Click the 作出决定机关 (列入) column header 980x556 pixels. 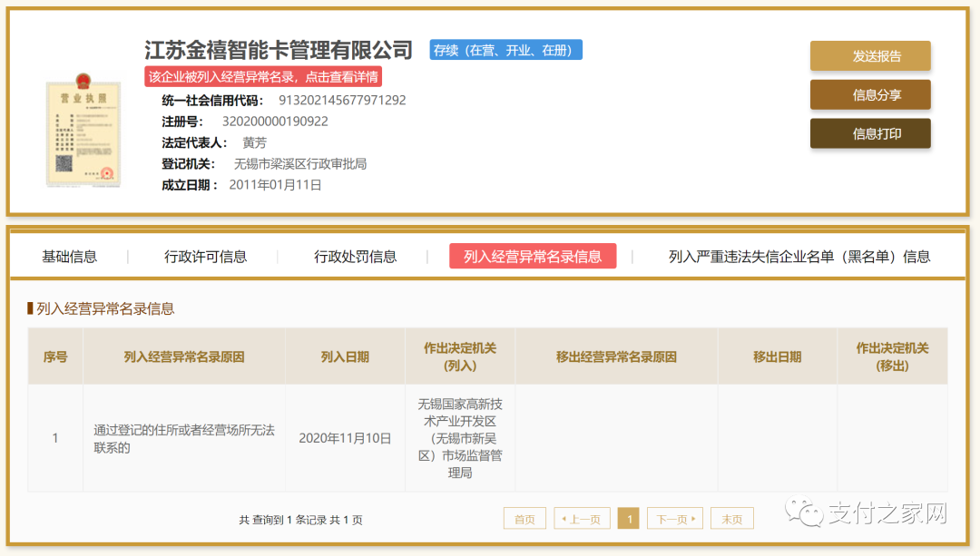point(460,356)
